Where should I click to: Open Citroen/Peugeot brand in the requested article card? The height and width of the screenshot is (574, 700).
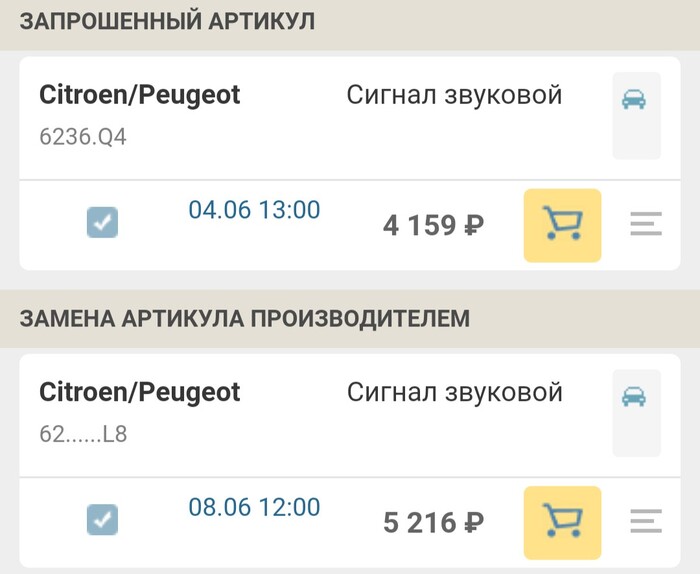(x=139, y=95)
